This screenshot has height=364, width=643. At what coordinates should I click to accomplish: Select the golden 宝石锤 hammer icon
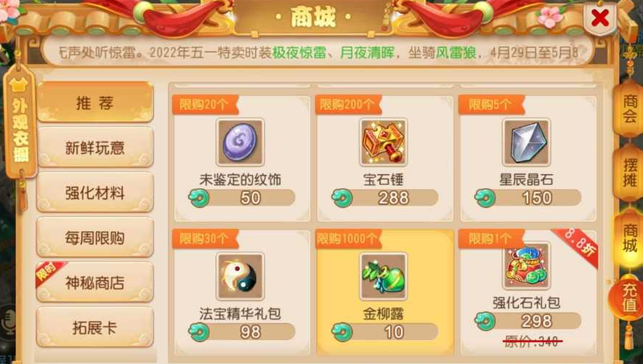pos(384,142)
